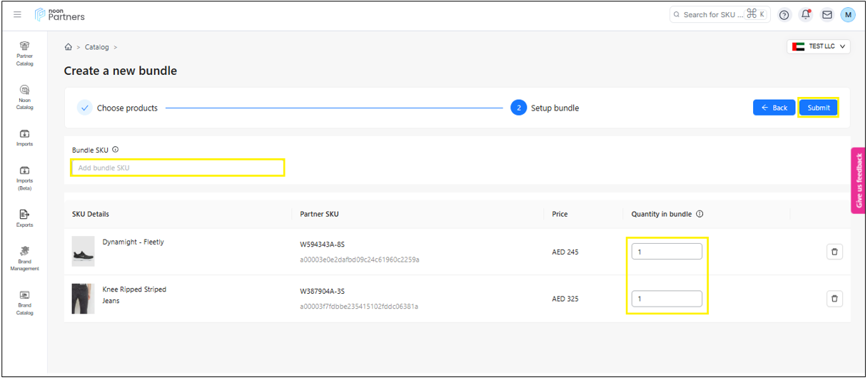Open the notifications bell icon
The height and width of the screenshot is (380, 868).
[805, 15]
